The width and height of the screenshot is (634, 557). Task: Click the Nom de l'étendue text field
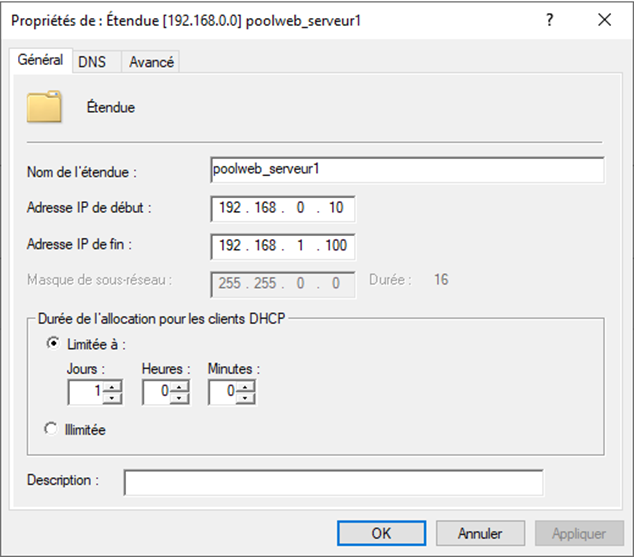pos(407,170)
